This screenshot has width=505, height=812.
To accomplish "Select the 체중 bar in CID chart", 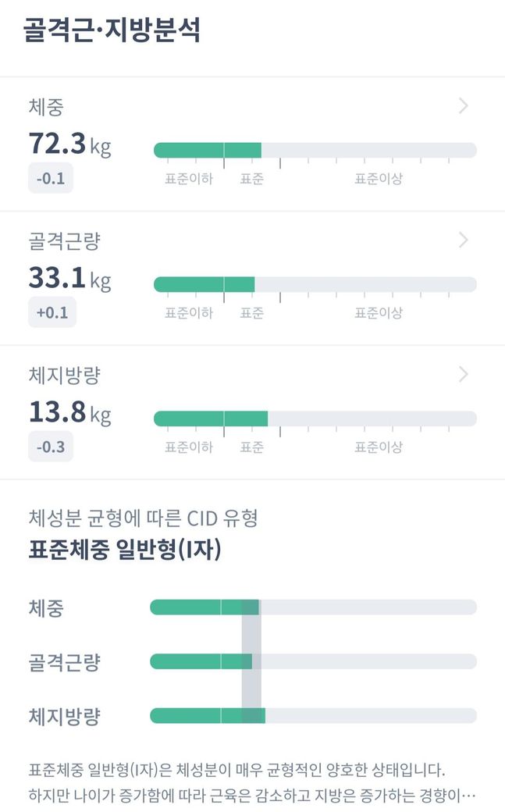I will [313, 607].
